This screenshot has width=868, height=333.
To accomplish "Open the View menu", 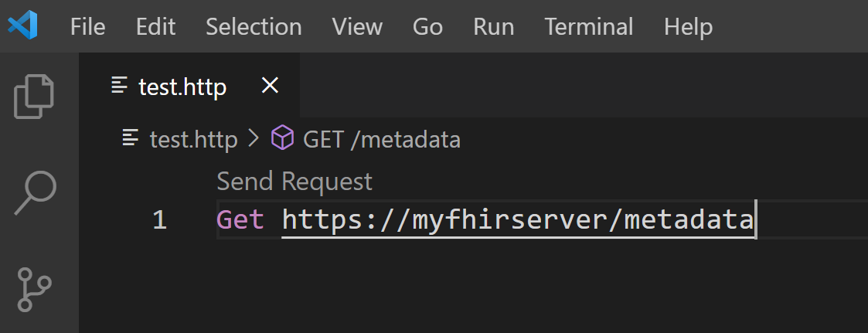I will pos(357,26).
